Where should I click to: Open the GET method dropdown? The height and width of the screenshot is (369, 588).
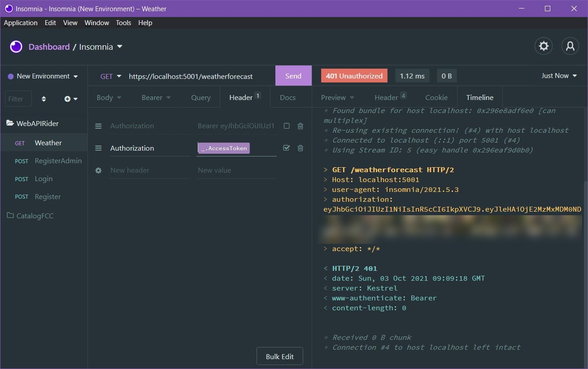click(110, 76)
